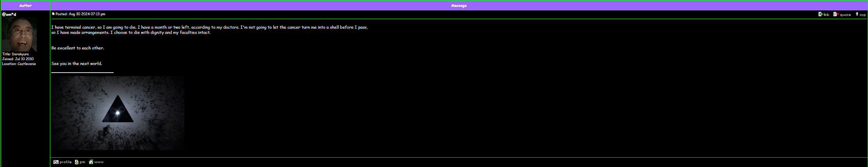Screen dimensions: 868x167
Task: Open the "profile" link below the post
Action: pos(65,162)
